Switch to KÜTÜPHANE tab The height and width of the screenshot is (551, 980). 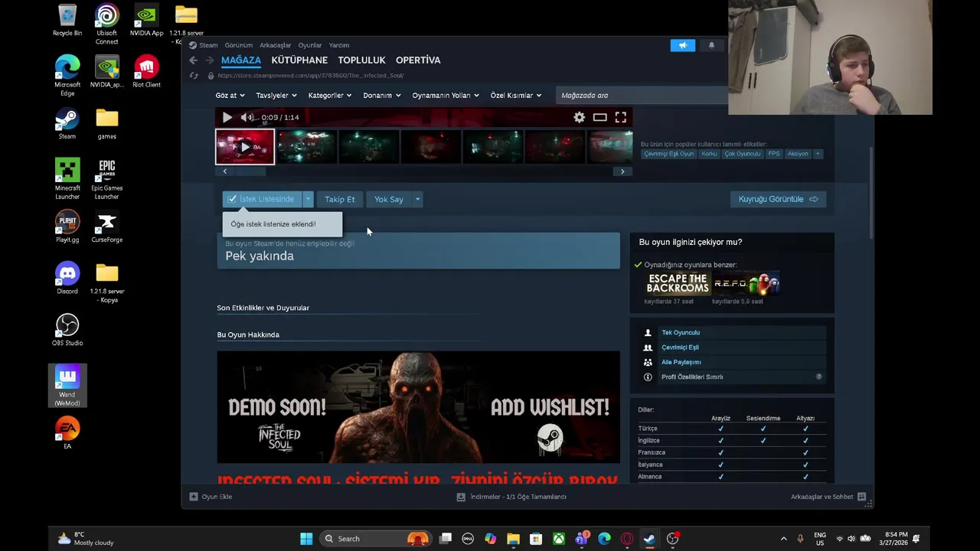click(x=299, y=60)
